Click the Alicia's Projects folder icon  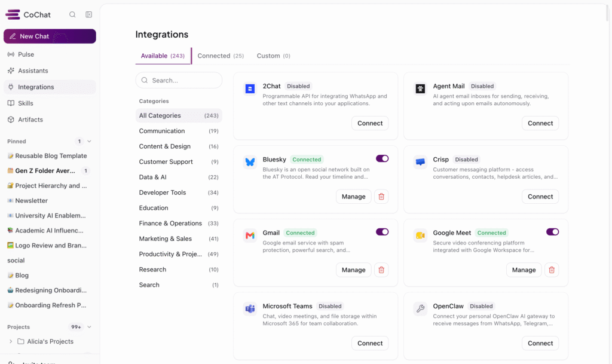(21, 341)
